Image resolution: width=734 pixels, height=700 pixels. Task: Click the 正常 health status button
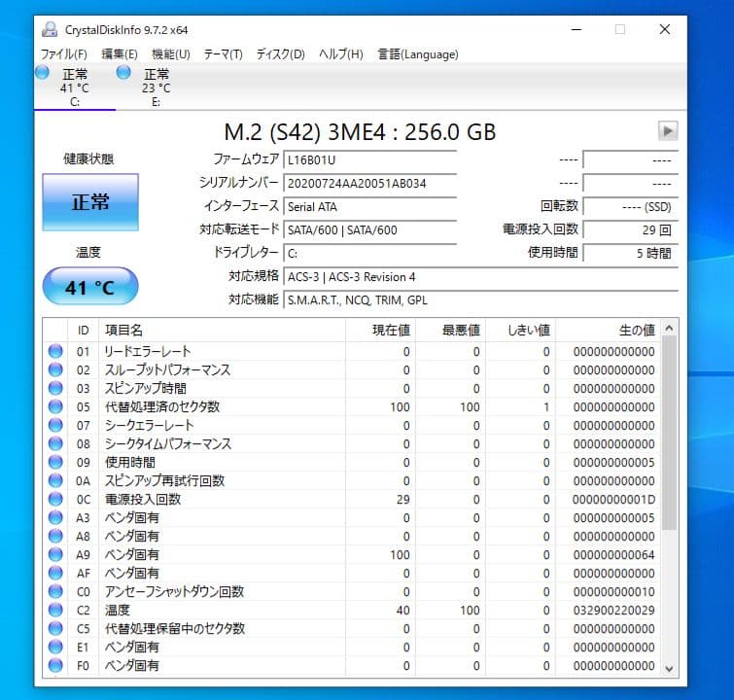pyautogui.click(x=90, y=202)
